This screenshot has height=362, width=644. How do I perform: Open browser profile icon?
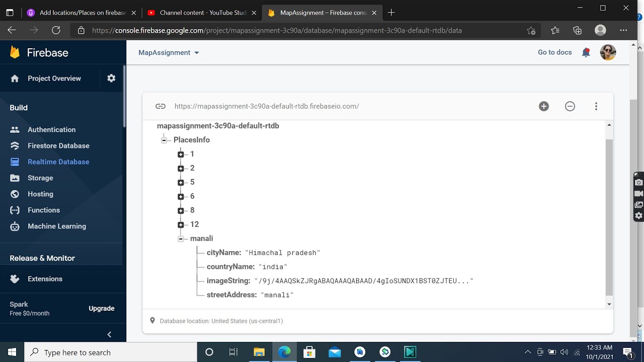(x=600, y=30)
